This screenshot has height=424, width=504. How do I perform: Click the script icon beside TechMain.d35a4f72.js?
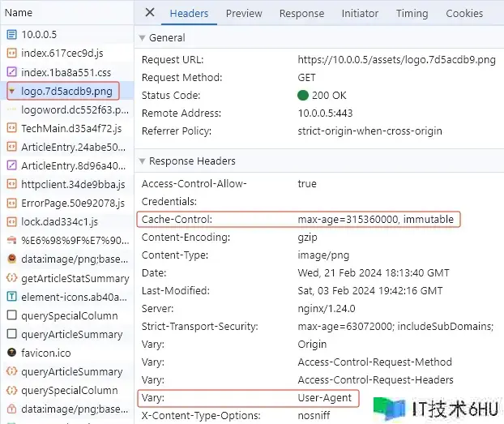tap(11, 128)
